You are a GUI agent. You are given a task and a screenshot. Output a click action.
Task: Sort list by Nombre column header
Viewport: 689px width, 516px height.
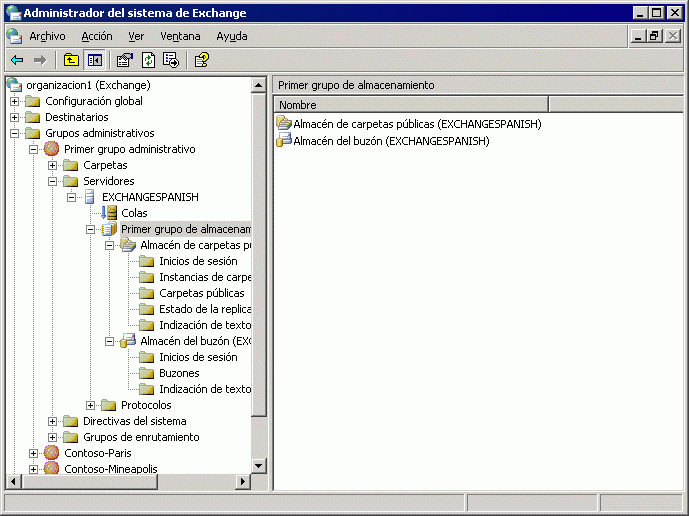pyautogui.click(x=410, y=105)
